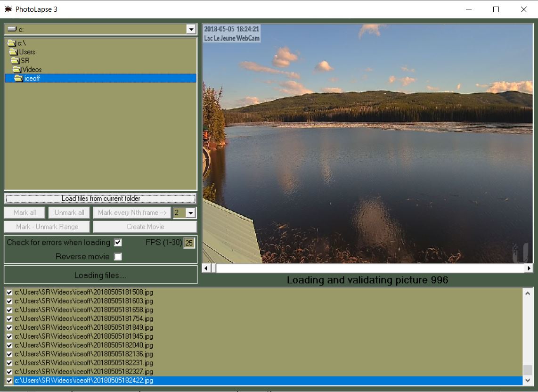Viewport: 538px width, 392px height.
Task: Collapse the iceoff folder in the tree
Action: click(x=19, y=78)
